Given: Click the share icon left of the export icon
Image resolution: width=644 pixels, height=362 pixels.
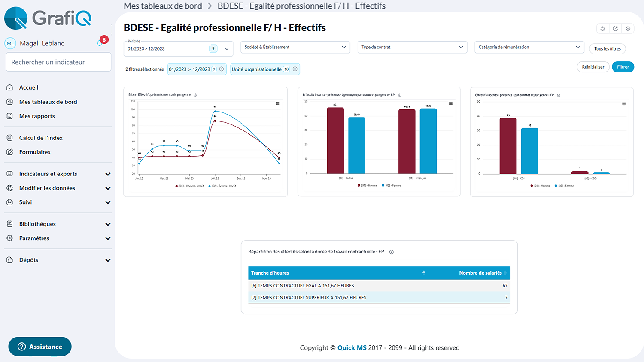Looking at the screenshot, I should (x=602, y=28).
